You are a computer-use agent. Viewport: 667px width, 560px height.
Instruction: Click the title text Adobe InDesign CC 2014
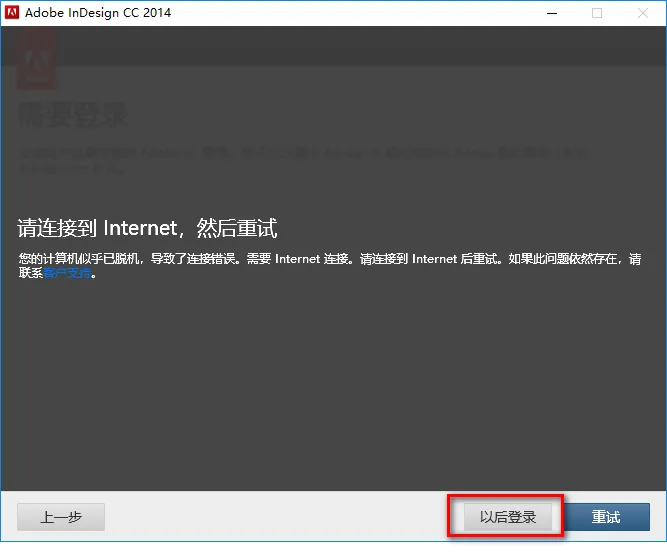98,13
